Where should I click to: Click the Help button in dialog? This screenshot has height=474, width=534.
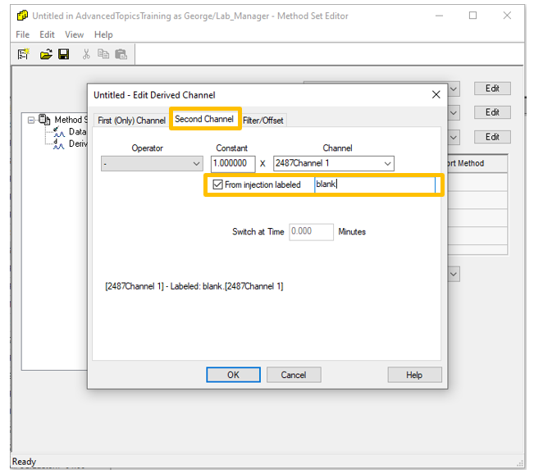(414, 375)
